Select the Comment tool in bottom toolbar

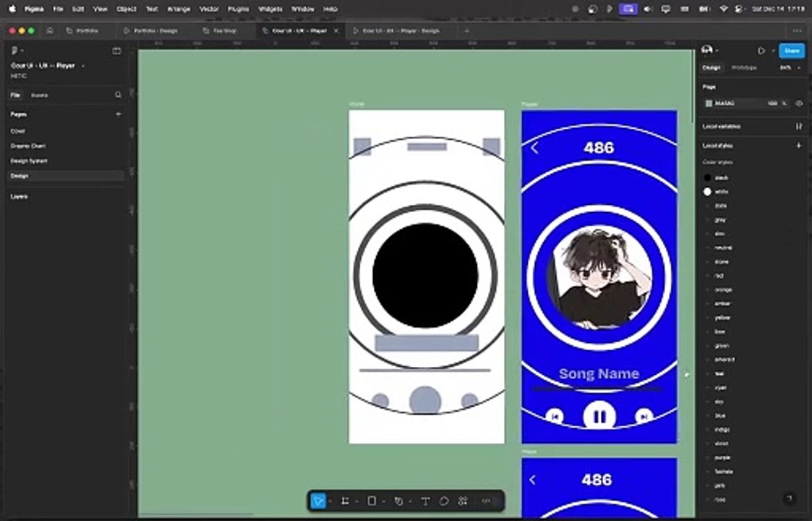click(444, 501)
